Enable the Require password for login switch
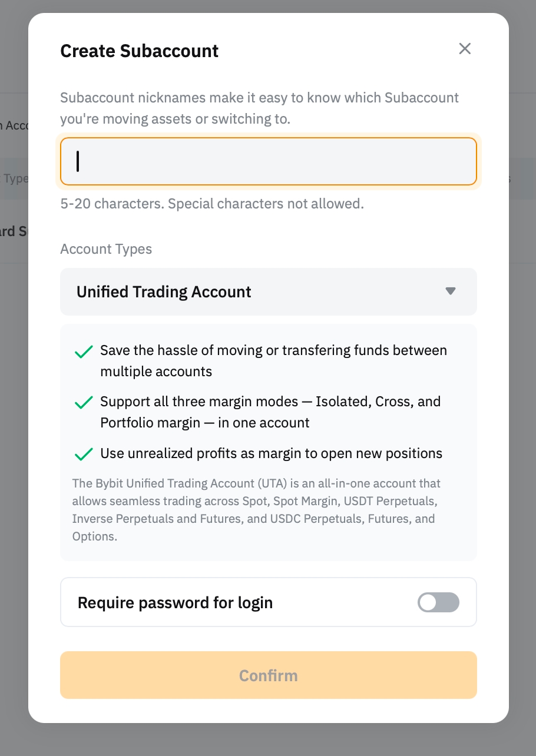Image resolution: width=536 pixels, height=756 pixels. [438, 602]
